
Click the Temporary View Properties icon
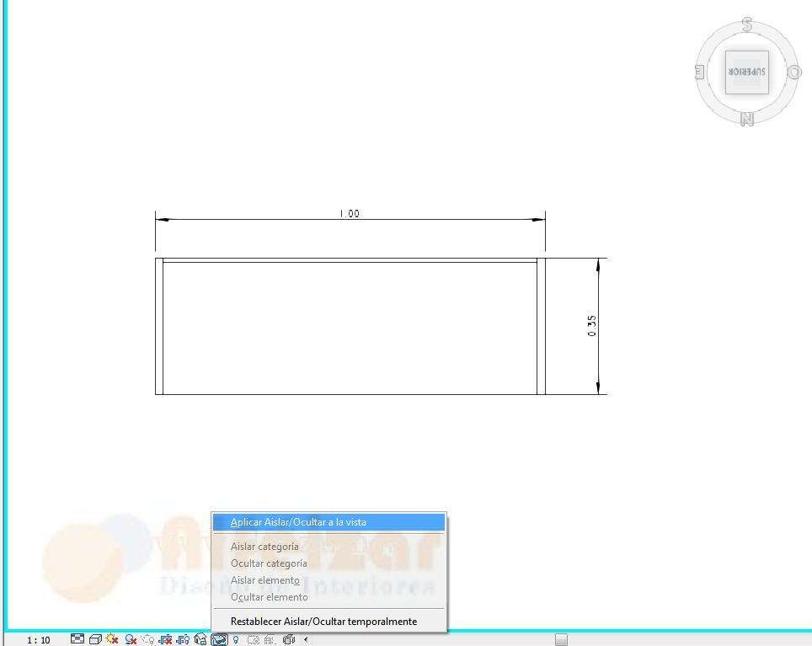(x=253, y=639)
